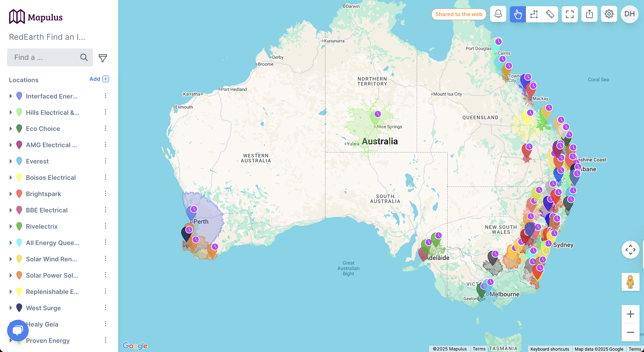Click the Mapulus logo
Screen dimensions: 644x352
36,17
